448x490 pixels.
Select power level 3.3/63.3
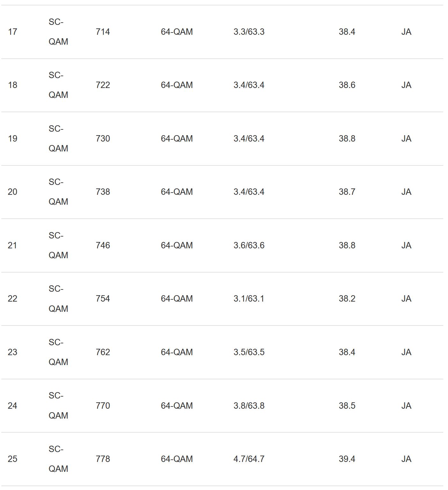[249, 32]
